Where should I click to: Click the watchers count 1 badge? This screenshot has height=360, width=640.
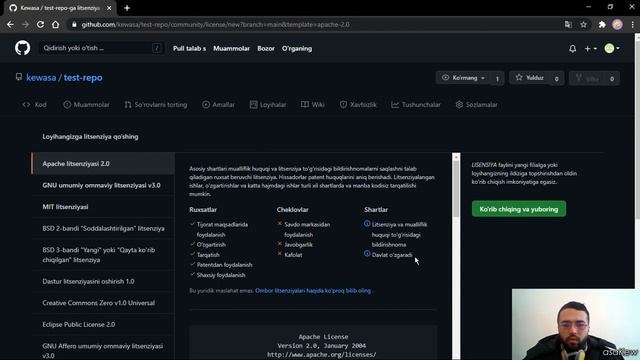coord(497,78)
